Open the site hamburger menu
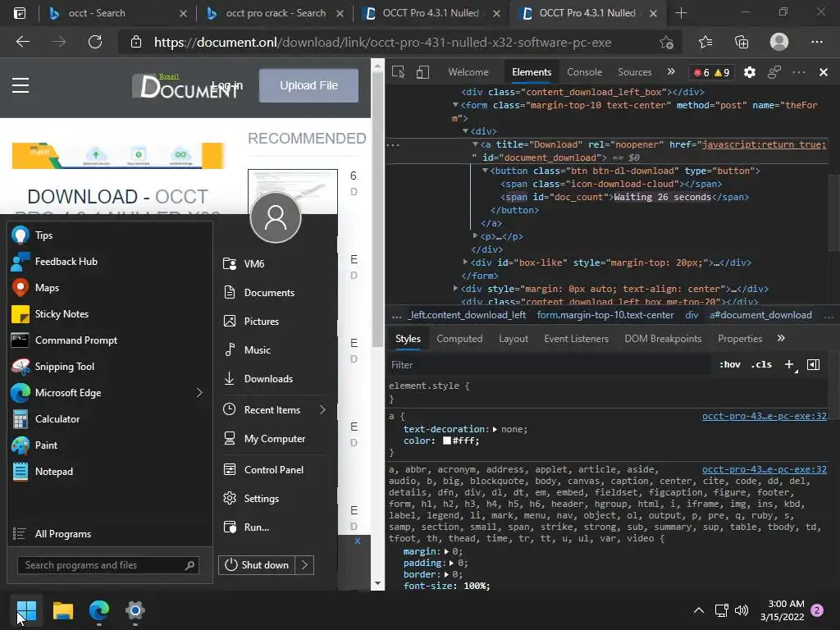 click(21, 85)
